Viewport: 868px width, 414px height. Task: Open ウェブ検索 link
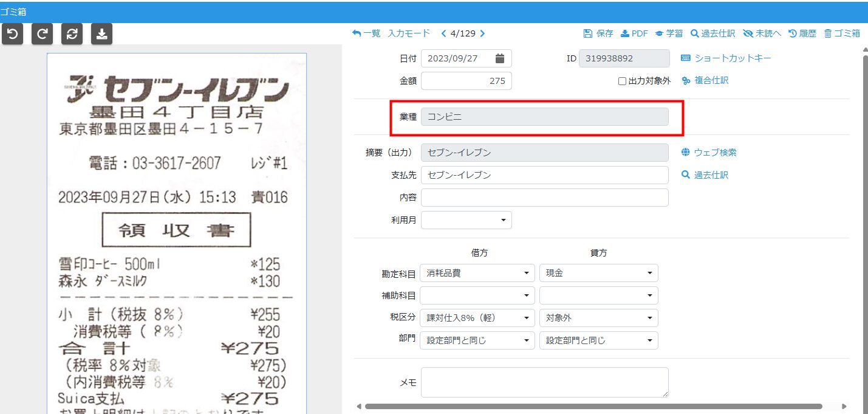point(709,153)
